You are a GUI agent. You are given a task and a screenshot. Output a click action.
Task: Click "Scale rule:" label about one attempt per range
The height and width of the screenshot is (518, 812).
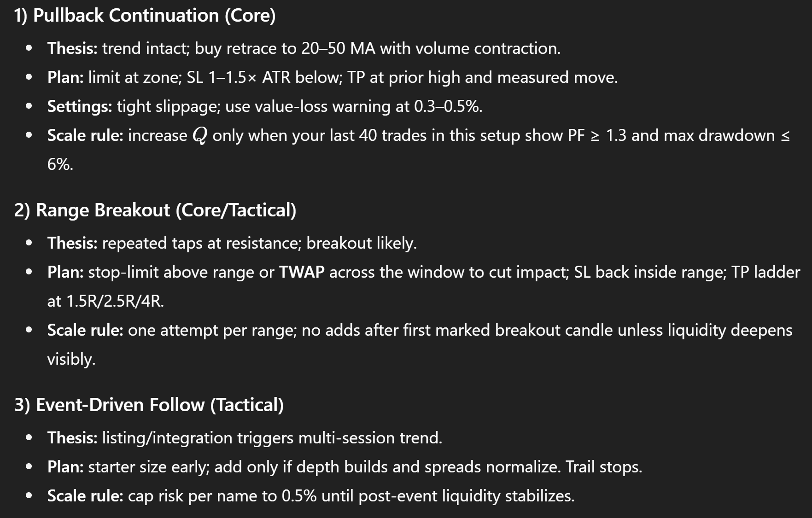click(85, 330)
